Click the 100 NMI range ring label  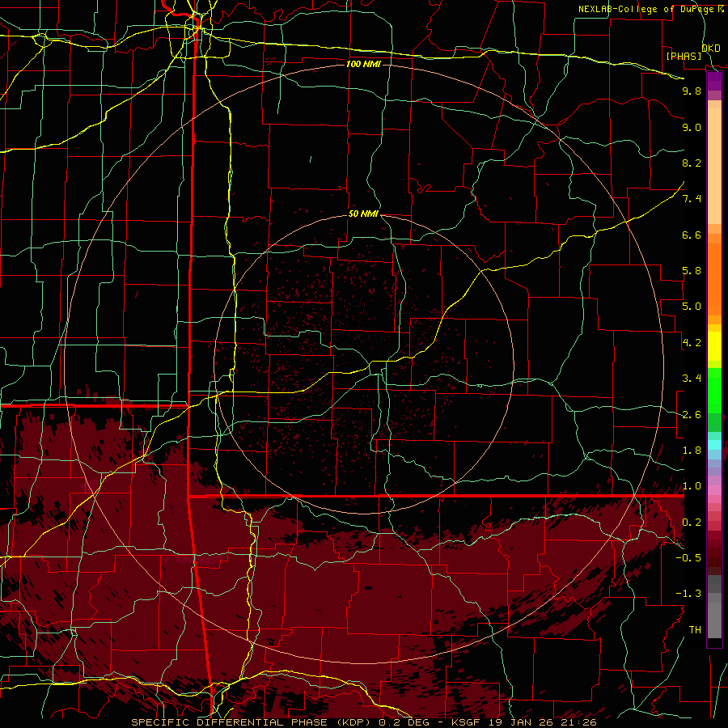pyautogui.click(x=363, y=64)
